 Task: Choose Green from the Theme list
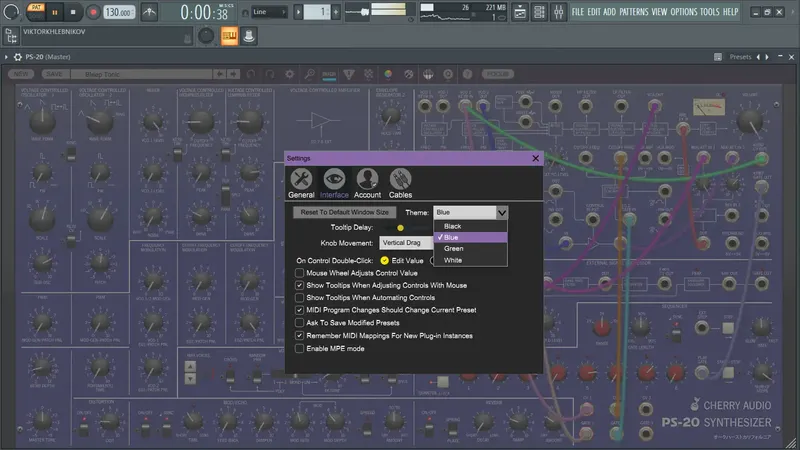pos(453,248)
